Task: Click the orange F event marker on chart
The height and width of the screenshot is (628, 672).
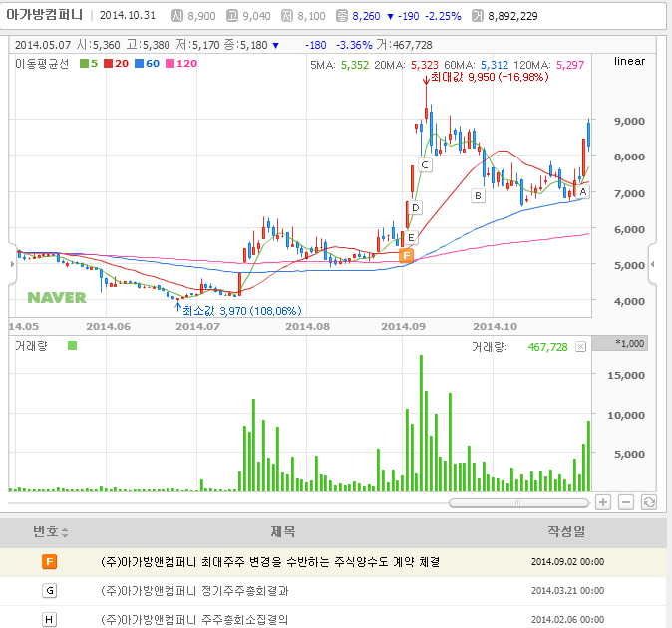Action: [406, 256]
